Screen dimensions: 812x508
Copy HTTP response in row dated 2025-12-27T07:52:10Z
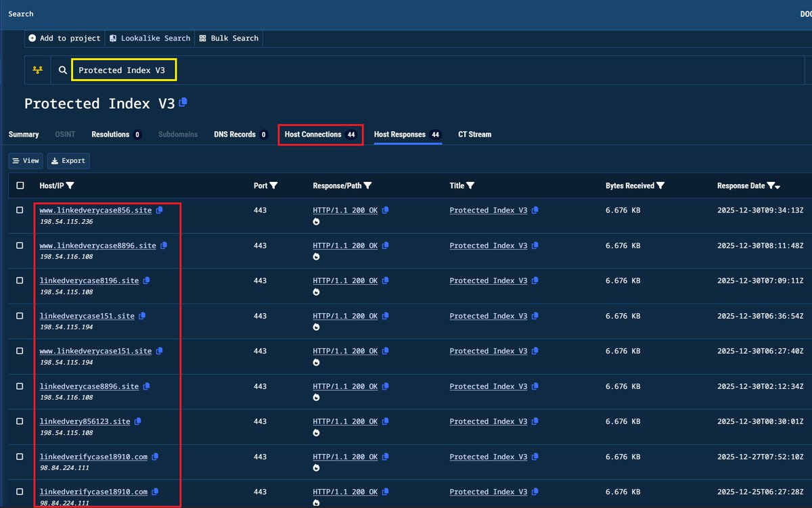[x=385, y=457]
